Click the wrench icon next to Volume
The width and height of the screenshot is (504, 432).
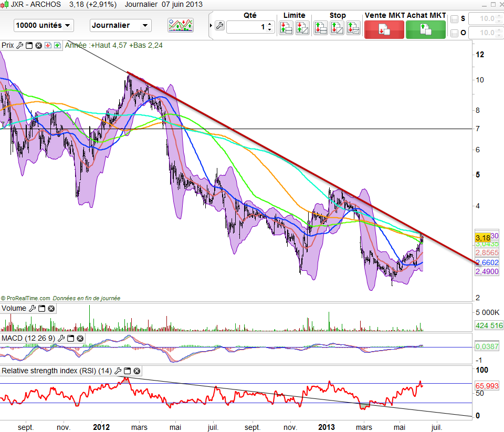(x=32, y=309)
